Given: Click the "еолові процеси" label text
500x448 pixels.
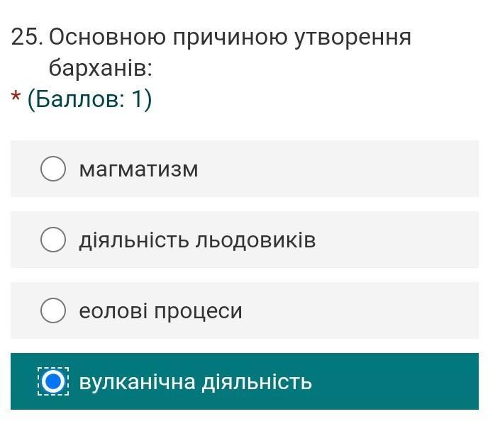Looking at the screenshot, I should tap(160, 311).
